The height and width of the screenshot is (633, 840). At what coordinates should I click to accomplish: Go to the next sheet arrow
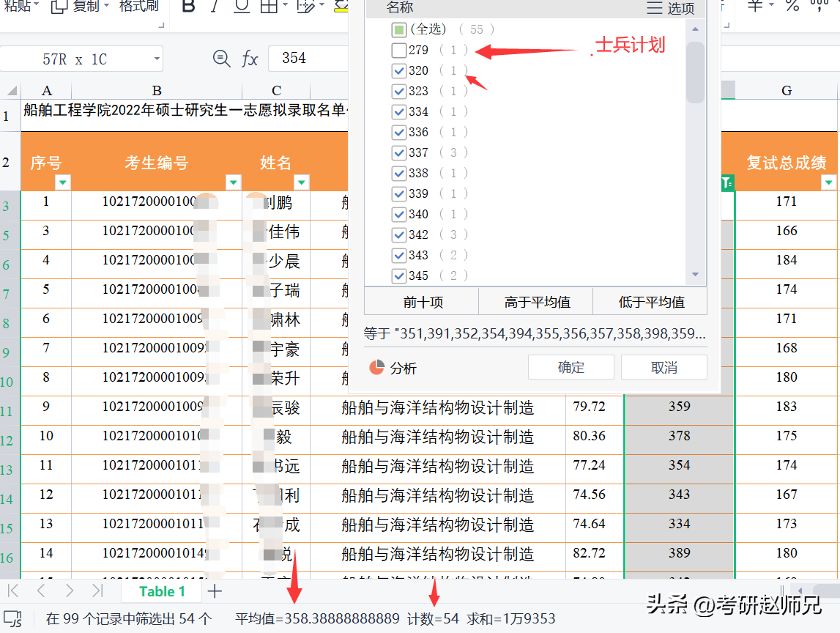[x=69, y=591]
